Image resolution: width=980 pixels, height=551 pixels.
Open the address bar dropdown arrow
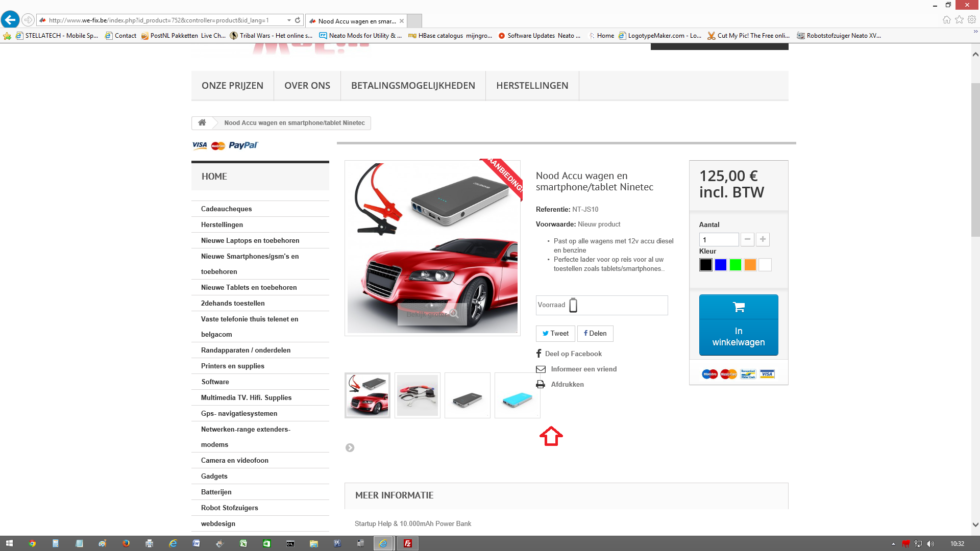coord(289,20)
